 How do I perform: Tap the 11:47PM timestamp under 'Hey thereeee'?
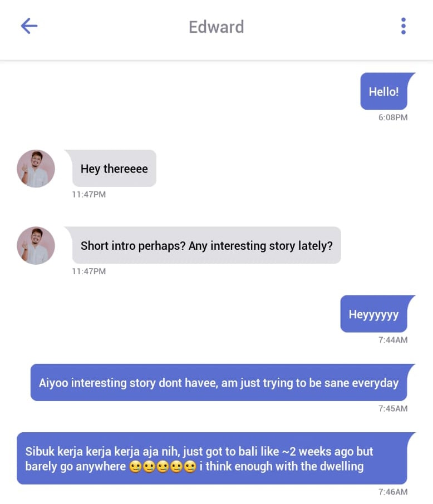(x=89, y=195)
